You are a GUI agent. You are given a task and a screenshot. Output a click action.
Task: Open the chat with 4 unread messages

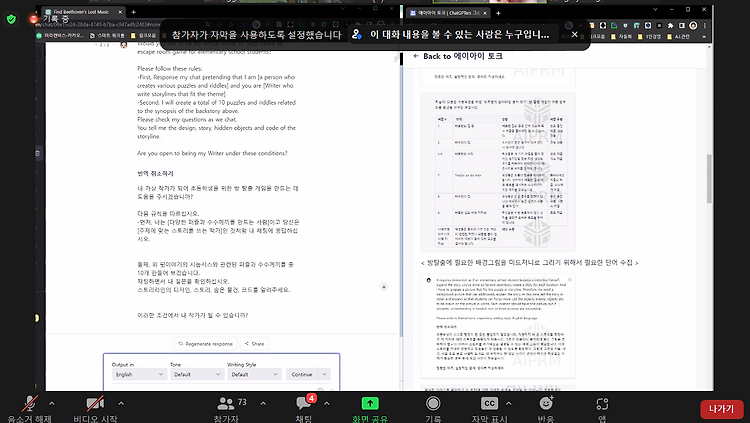tap(305, 404)
